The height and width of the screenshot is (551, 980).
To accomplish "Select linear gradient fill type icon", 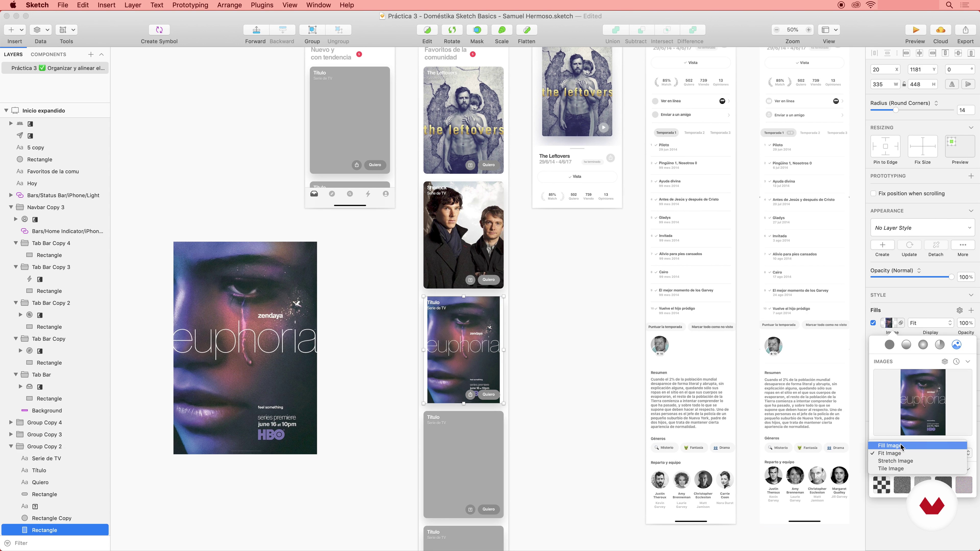I will pyautogui.click(x=906, y=345).
